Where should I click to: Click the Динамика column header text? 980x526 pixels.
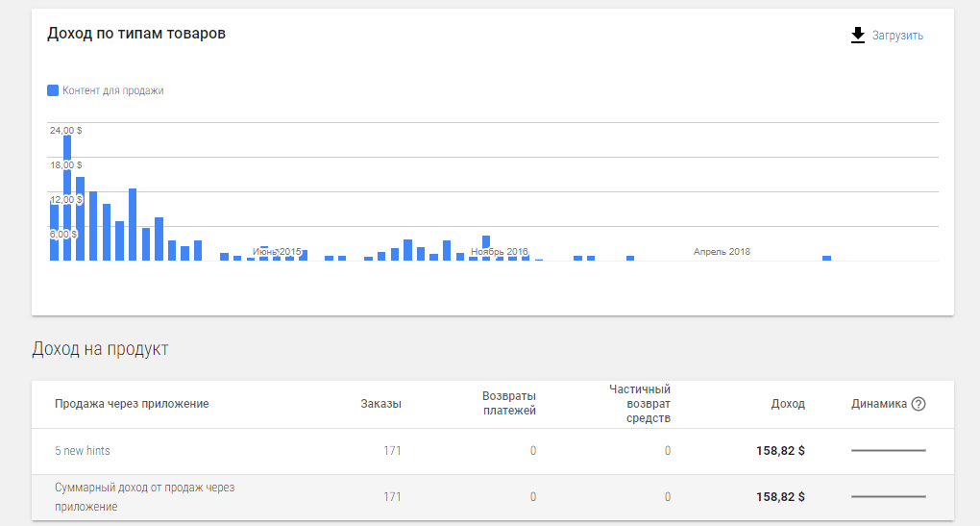tap(878, 404)
